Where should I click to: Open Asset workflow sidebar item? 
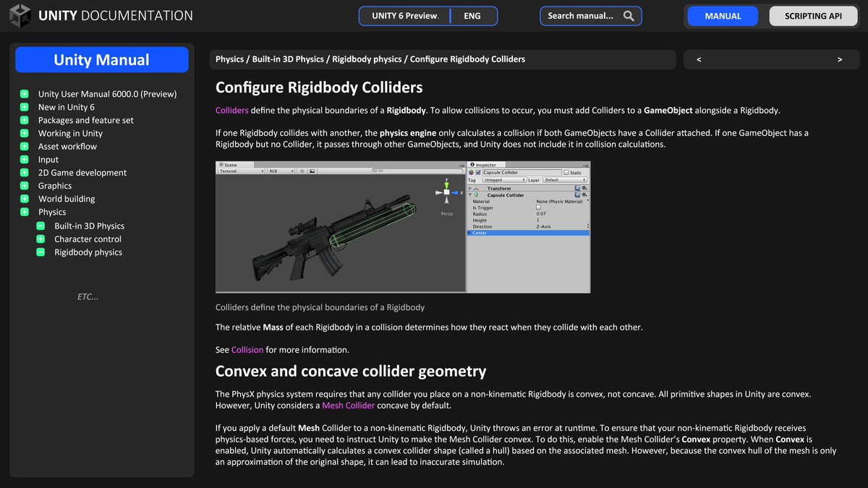click(67, 146)
